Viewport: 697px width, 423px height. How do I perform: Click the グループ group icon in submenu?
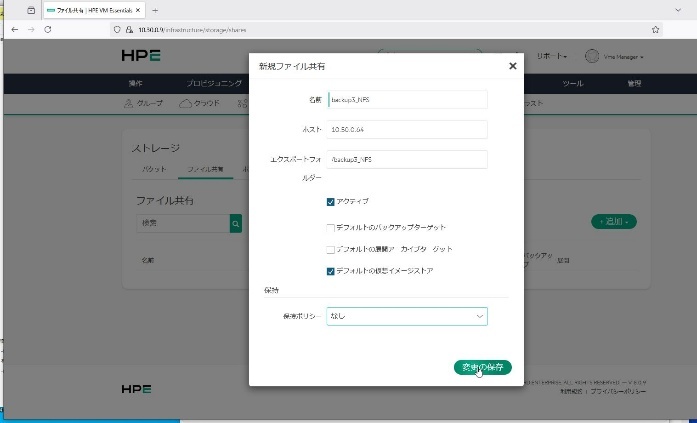[x=128, y=103]
